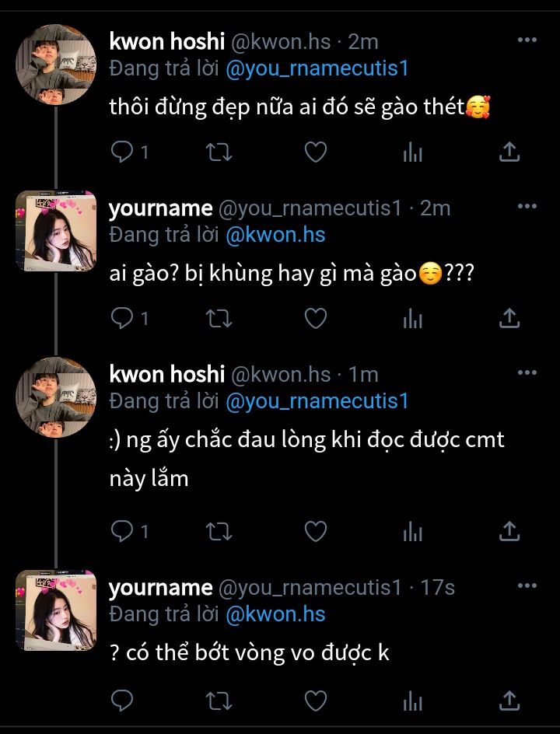
Task: Retweet the 'ai gào?' tweet
Action: click(x=218, y=318)
